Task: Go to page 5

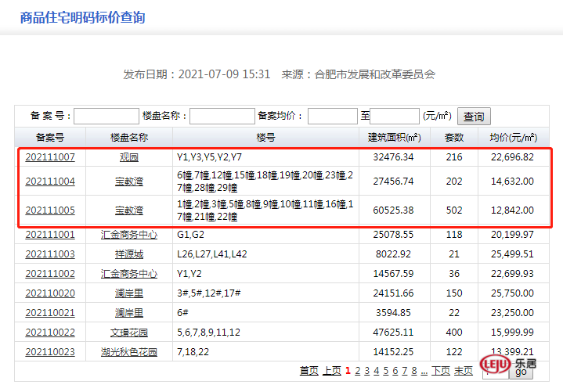Action: coord(385,371)
